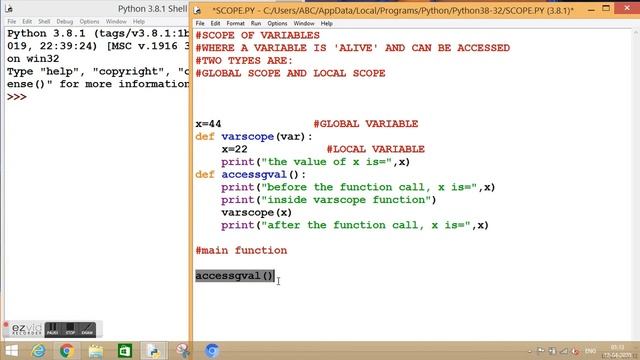Open Edit menu in Python Shell window
Viewport: 640px width, 360px height.
coord(27,21)
